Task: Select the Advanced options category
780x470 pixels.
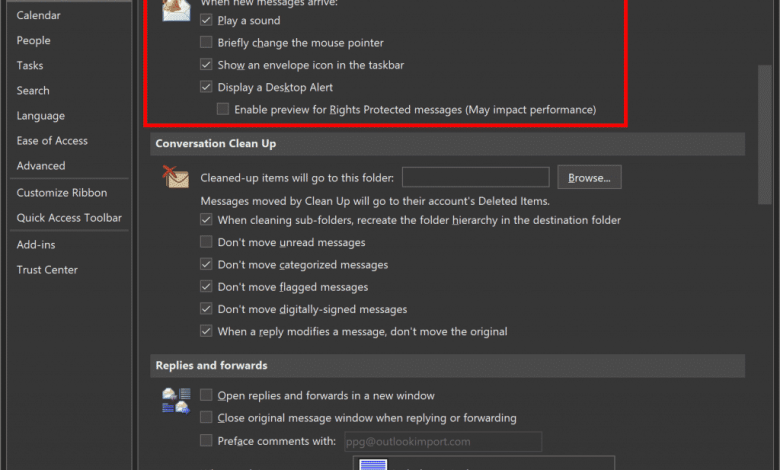Action: click(x=41, y=166)
